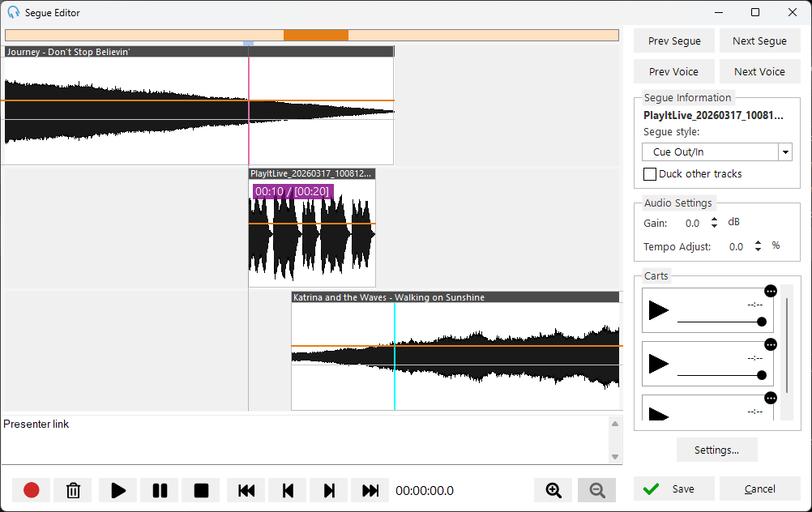The width and height of the screenshot is (812, 512).
Task: Increase Tempo Adjust with up arrow
Action: (759, 243)
